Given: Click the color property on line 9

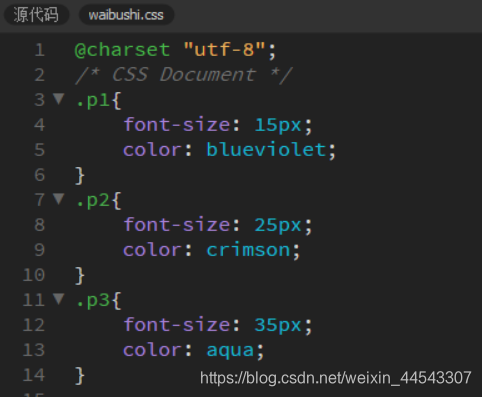Looking at the screenshot, I should point(152,250).
